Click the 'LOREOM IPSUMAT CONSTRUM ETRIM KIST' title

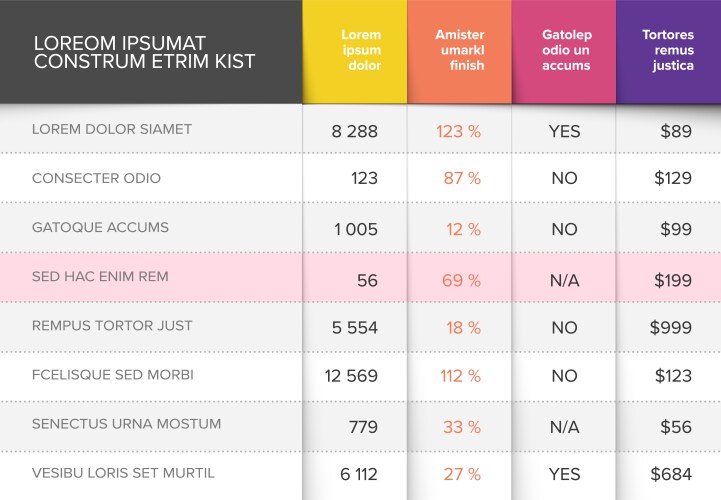(x=144, y=53)
